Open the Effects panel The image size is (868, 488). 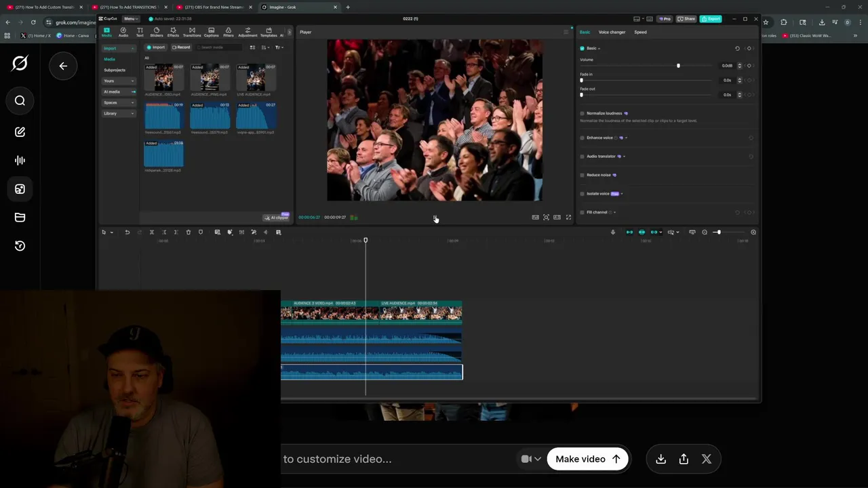tap(174, 32)
